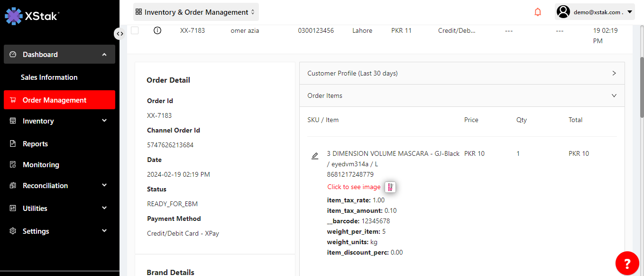Open the Reports sidebar item
Screen dimensions: 644x276
pos(35,144)
